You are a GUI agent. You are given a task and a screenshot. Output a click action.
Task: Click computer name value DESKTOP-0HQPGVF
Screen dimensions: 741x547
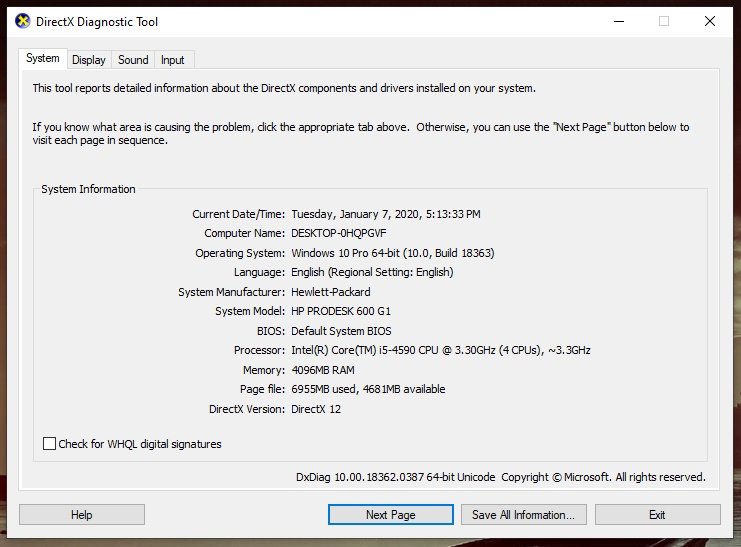point(339,233)
